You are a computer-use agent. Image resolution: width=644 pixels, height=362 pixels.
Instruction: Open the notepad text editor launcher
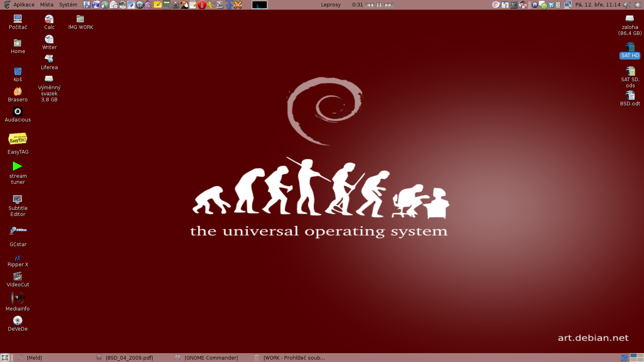pos(193,5)
